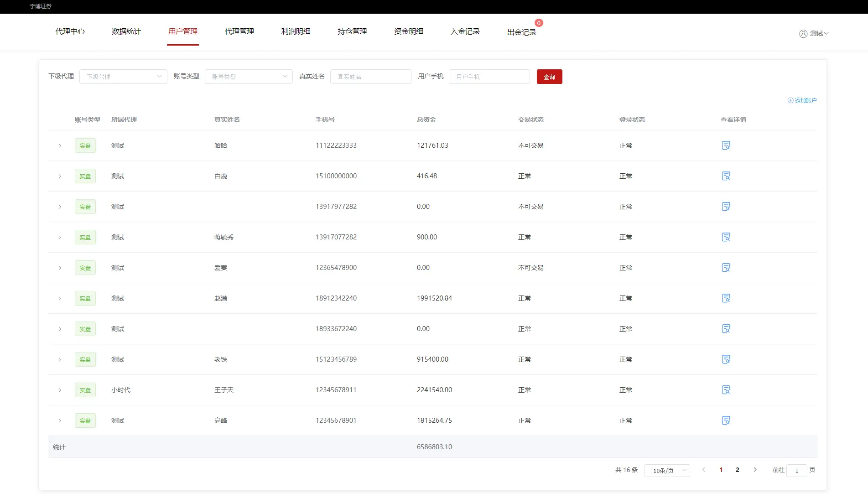Open details icon for user 赵满

(x=726, y=298)
